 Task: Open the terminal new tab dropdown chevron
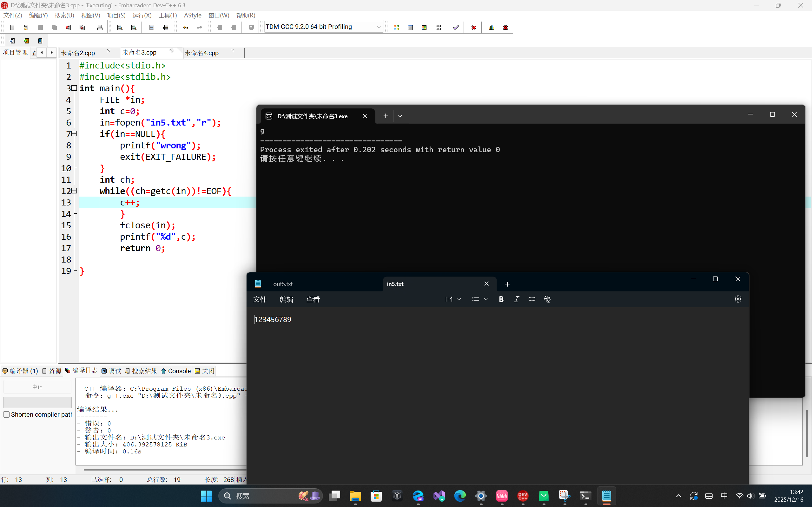[400, 116]
